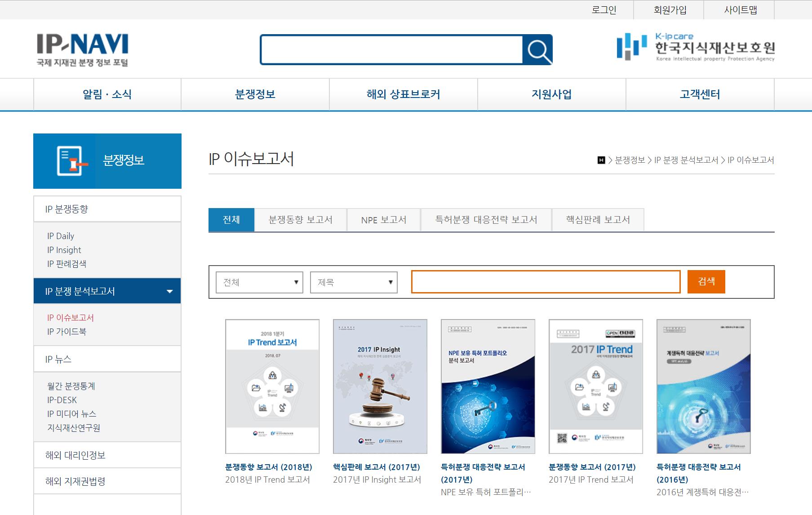This screenshot has height=515, width=812.
Task: Open the 계쟁특허 대응전략 보고서 cover
Action: pyautogui.click(x=704, y=386)
